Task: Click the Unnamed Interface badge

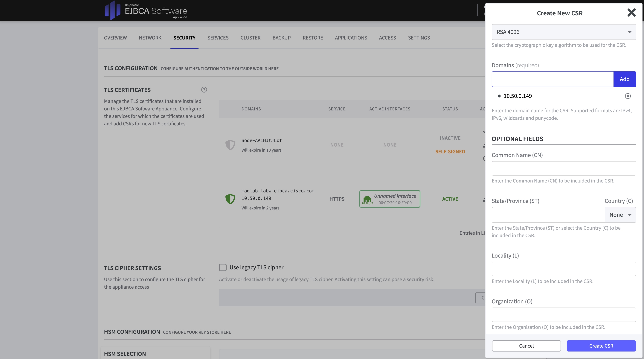Action: coord(390,199)
